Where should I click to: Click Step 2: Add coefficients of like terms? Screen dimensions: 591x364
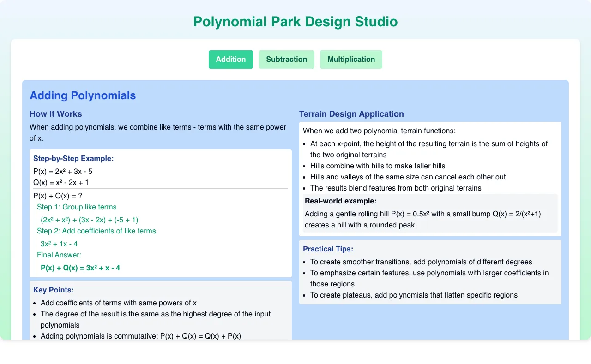[x=96, y=231]
